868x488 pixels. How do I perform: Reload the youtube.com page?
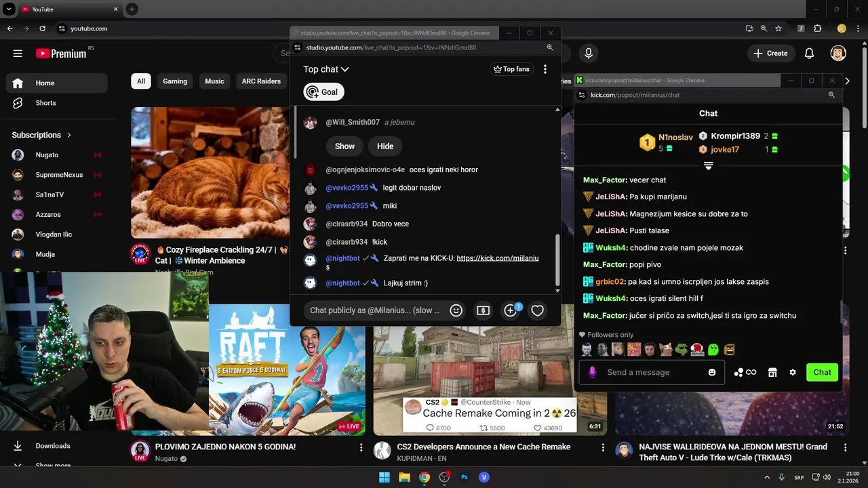[x=43, y=28]
